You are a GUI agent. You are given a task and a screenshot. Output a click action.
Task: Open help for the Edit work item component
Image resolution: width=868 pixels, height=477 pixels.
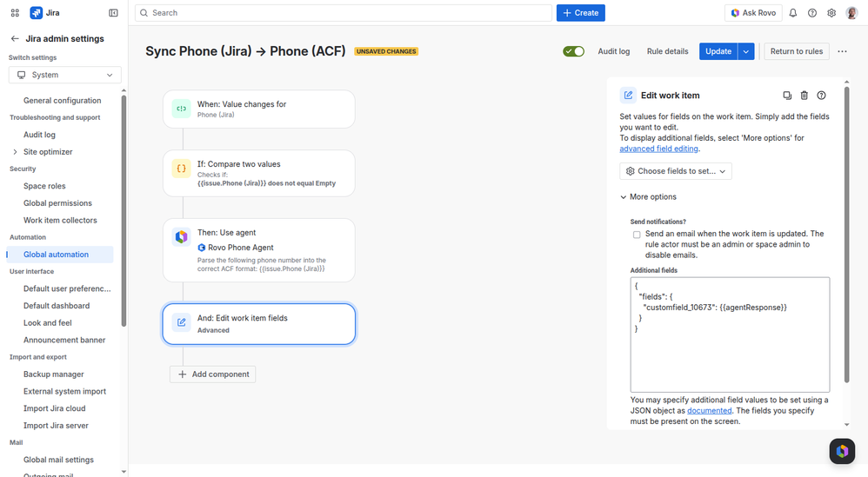(822, 95)
